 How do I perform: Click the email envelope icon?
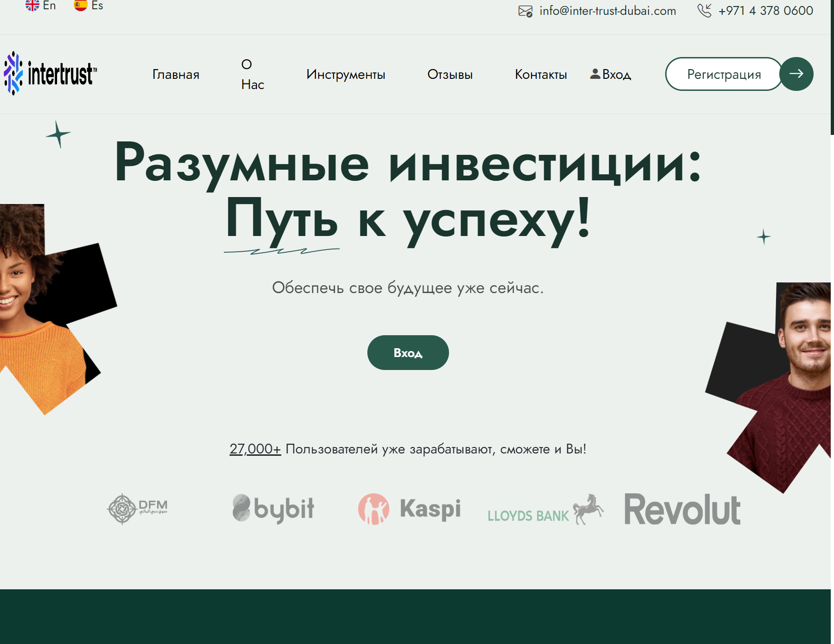coord(525,11)
